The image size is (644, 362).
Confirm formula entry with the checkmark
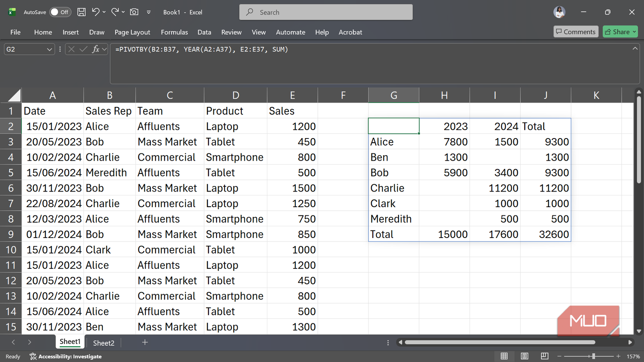coord(83,49)
